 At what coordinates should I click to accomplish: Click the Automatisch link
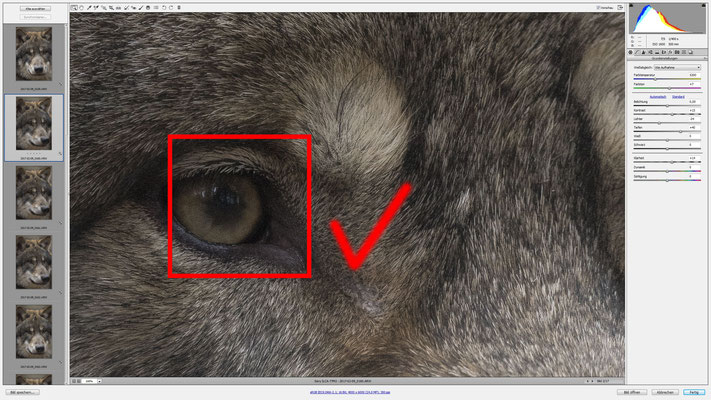pos(658,97)
